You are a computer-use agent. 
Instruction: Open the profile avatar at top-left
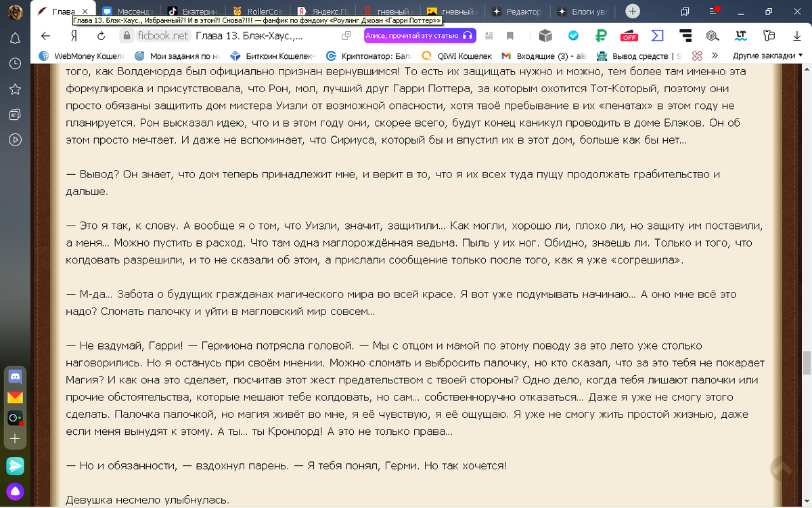15,12
